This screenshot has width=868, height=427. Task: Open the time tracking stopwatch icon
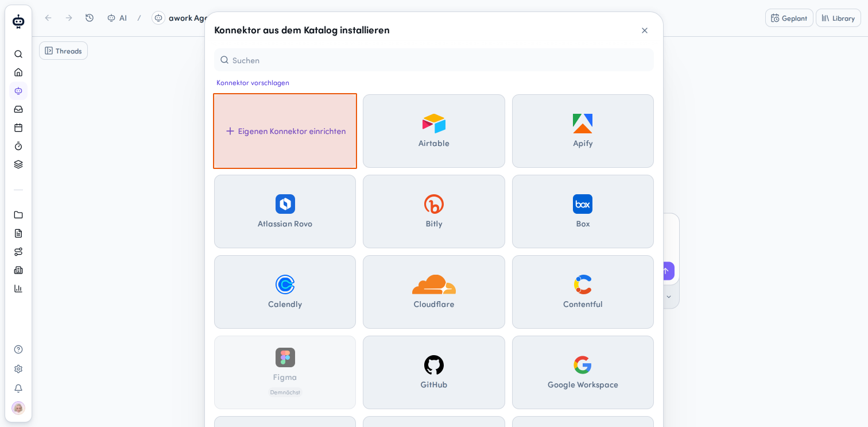pyautogui.click(x=18, y=146)
